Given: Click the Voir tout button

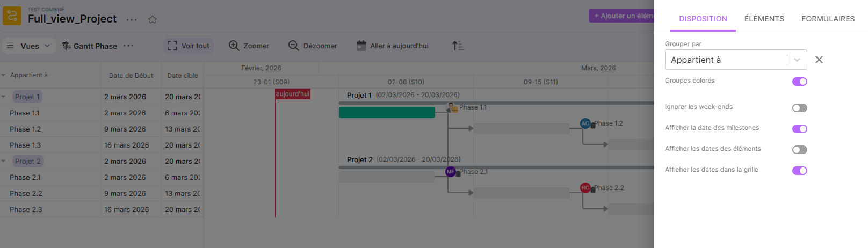Looking at the screenshot, I should pos(189,46).
